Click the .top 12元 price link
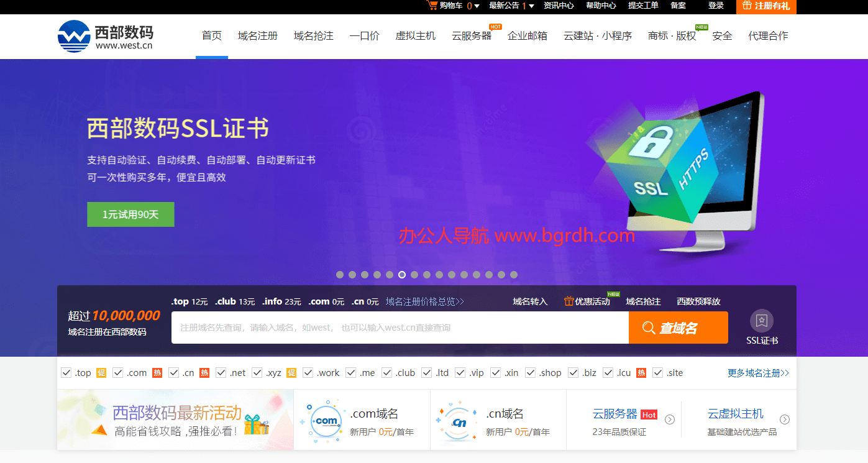 click(190, 301)
